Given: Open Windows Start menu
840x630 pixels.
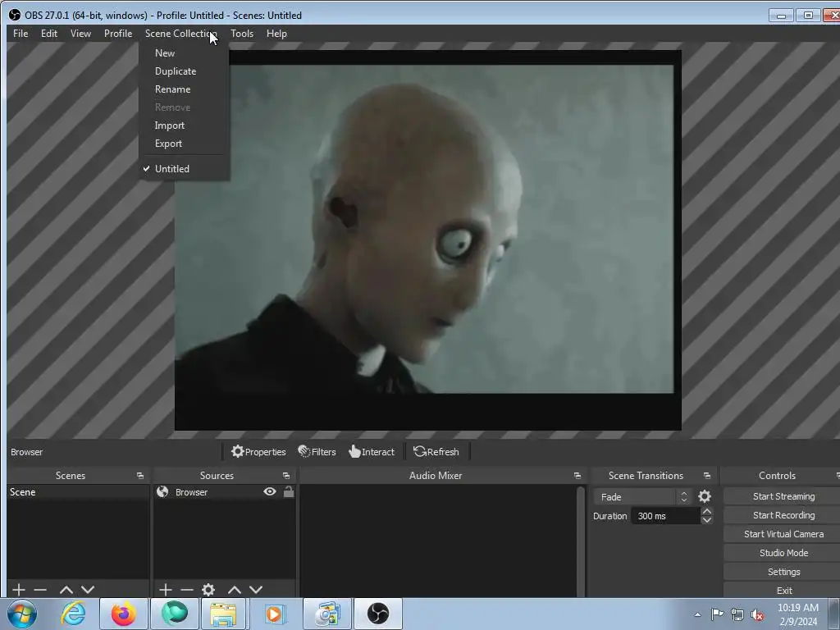Looking at the screenshot, I should coord(22,614).
